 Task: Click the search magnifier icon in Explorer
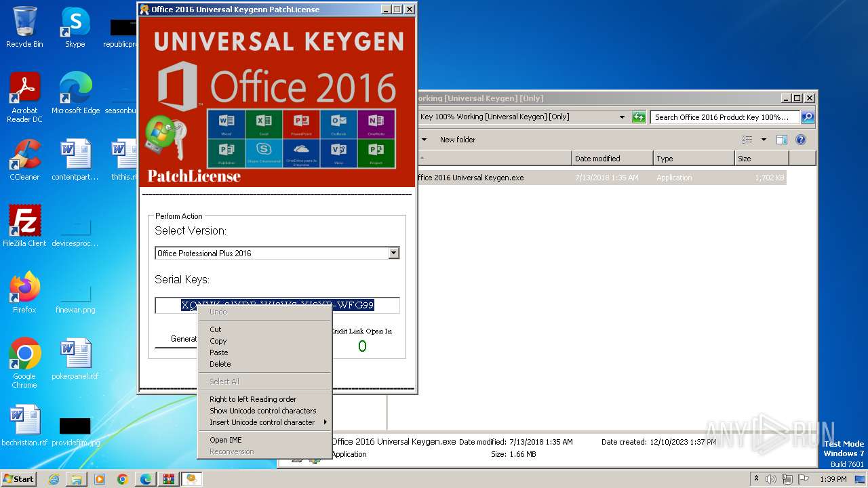point(807,117)
